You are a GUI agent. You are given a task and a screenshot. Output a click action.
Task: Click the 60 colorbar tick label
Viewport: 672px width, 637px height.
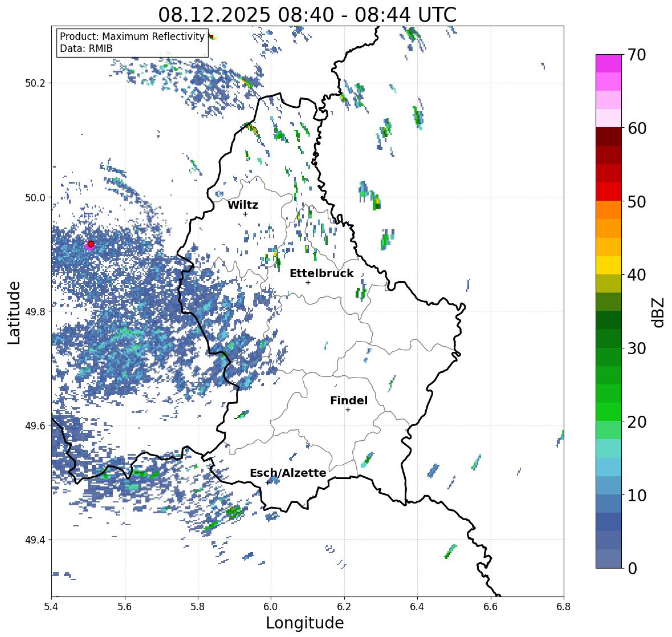pyautogui.click(x=636, y=128)
